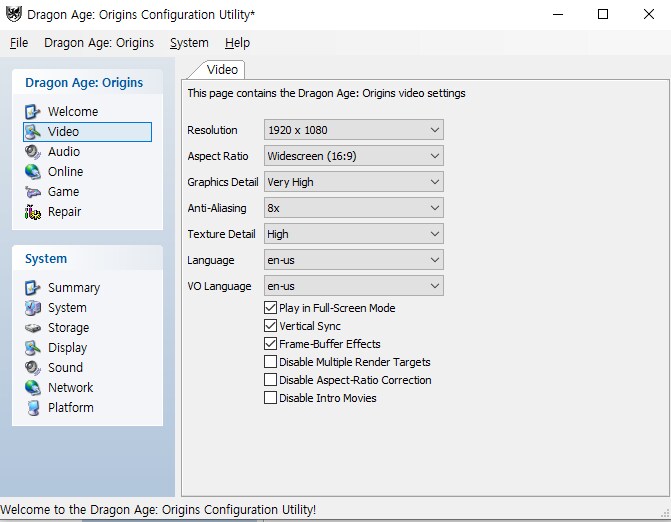The image size is (671, 522).
Task: Select the Game controller icon
Action: click(x=33, y=192)
